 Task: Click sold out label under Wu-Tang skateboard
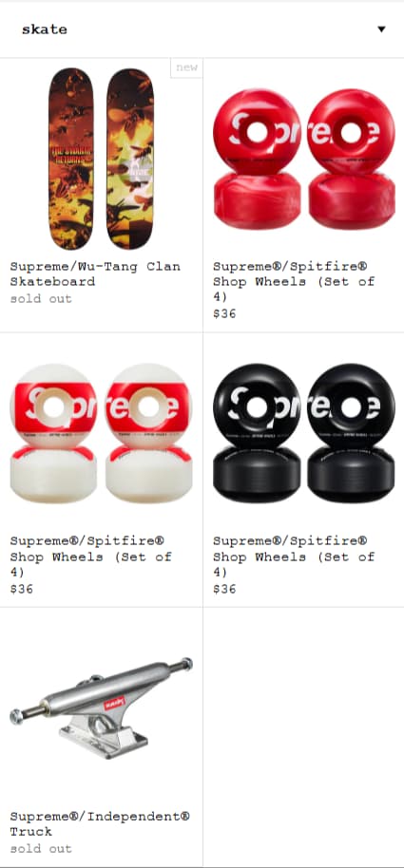[41, 298]
